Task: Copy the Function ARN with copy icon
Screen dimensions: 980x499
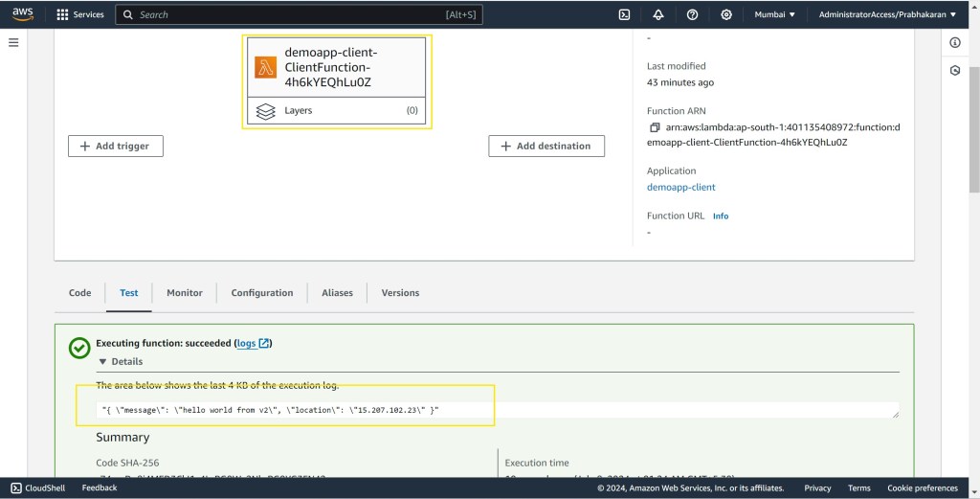Action: [x=655, y=127]
